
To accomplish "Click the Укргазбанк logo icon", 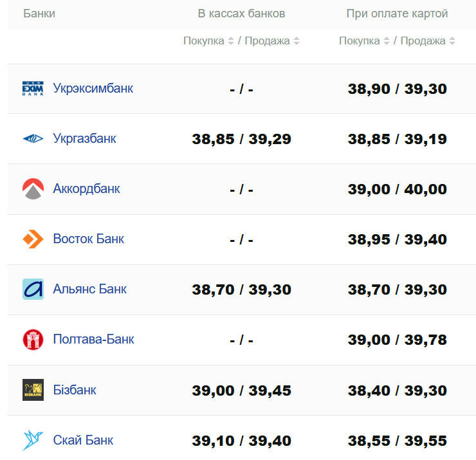I will (33, 138).
